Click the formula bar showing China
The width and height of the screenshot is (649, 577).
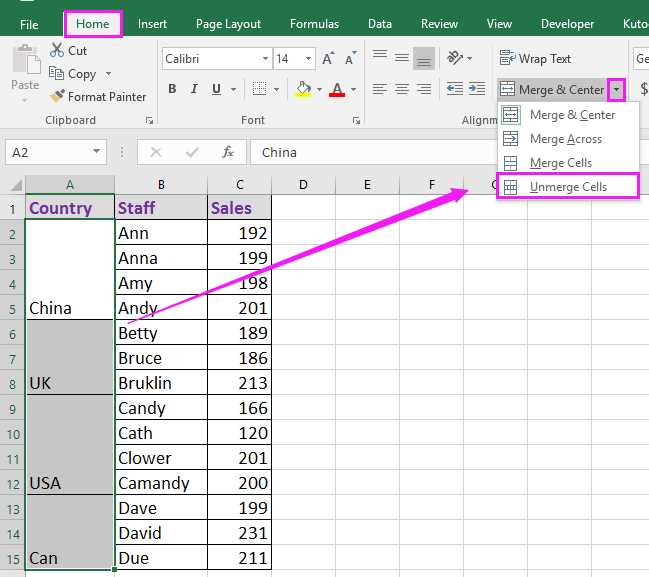click(x=373, y=152)
